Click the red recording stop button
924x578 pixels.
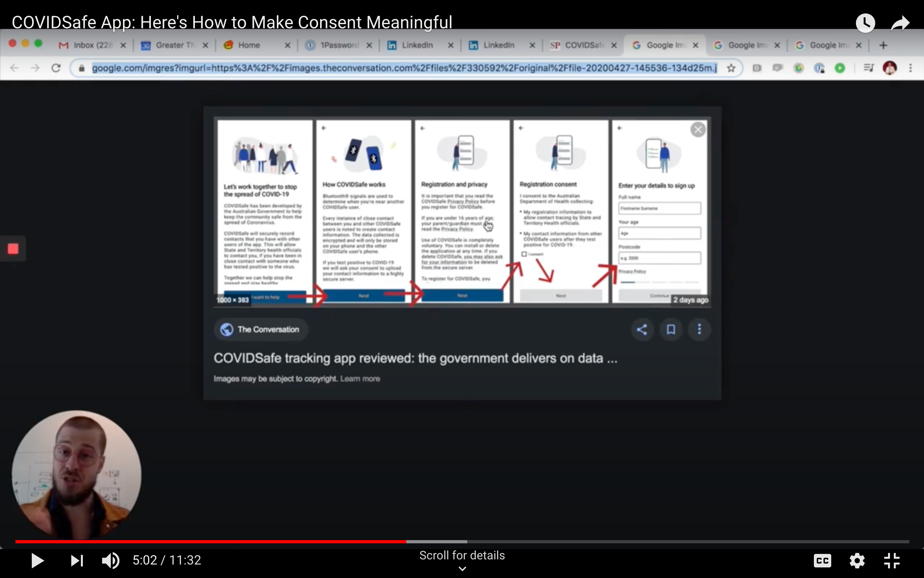13,249
